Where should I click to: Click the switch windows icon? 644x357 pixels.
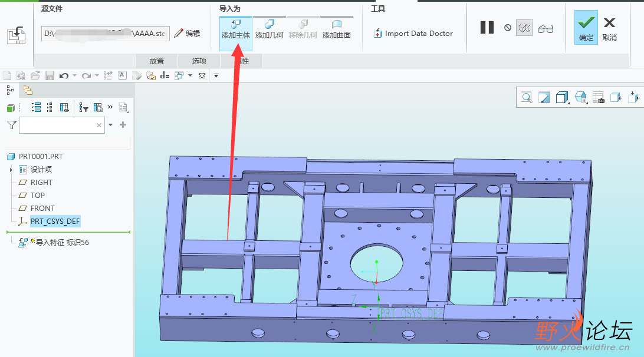click(x=179, y=75)
